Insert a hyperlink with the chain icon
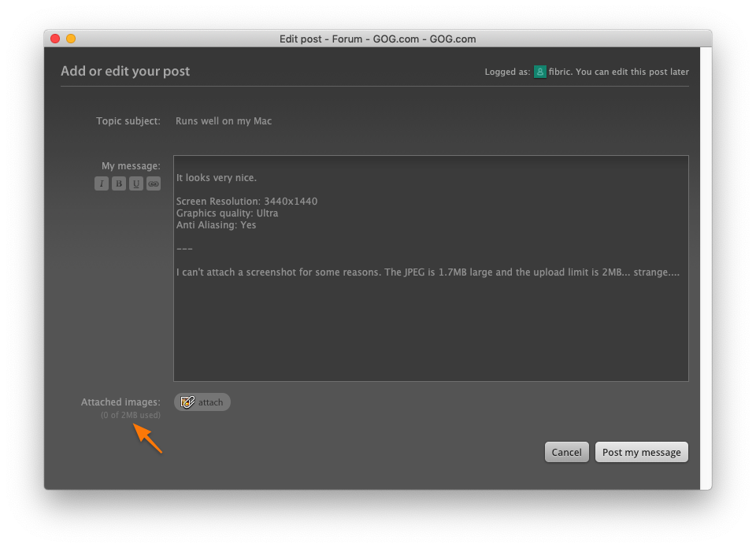 coord(154,183)
